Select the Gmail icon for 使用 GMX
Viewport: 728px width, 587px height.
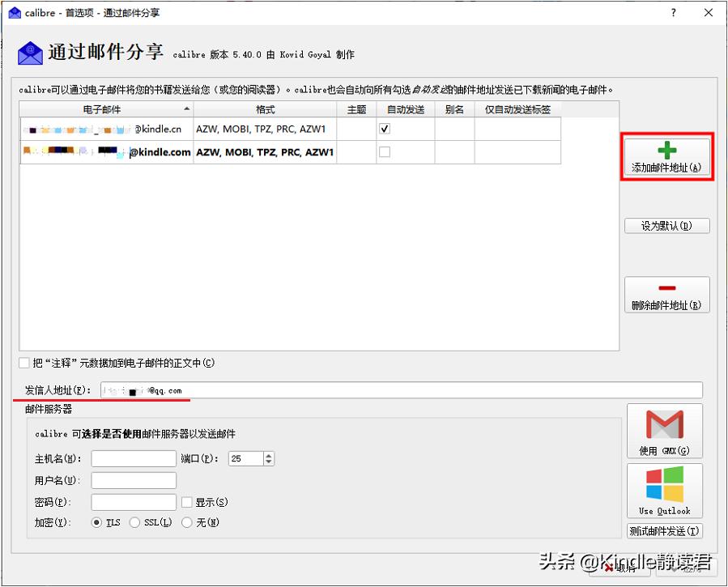click(664, 424)
